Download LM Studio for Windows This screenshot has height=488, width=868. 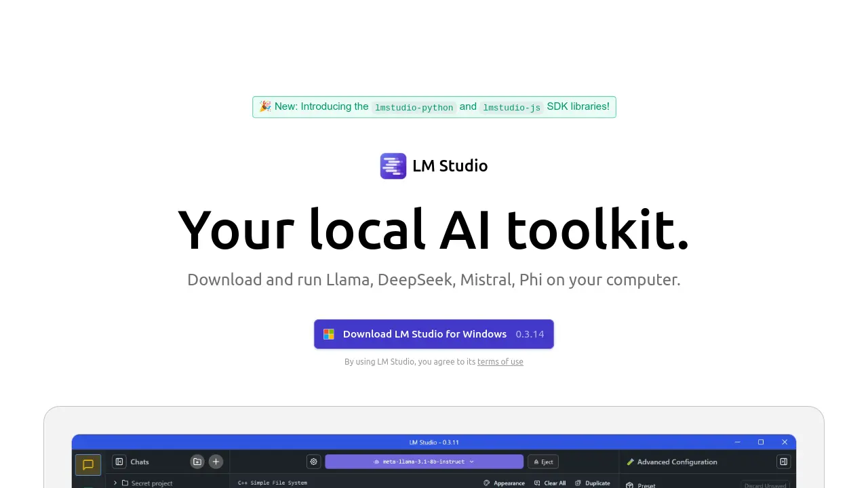tap(434, 334)
